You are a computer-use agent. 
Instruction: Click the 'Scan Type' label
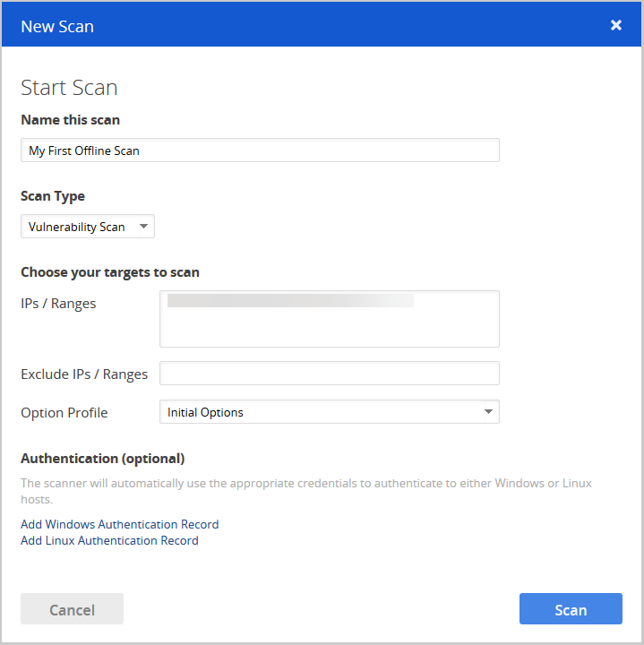(53, 196)
